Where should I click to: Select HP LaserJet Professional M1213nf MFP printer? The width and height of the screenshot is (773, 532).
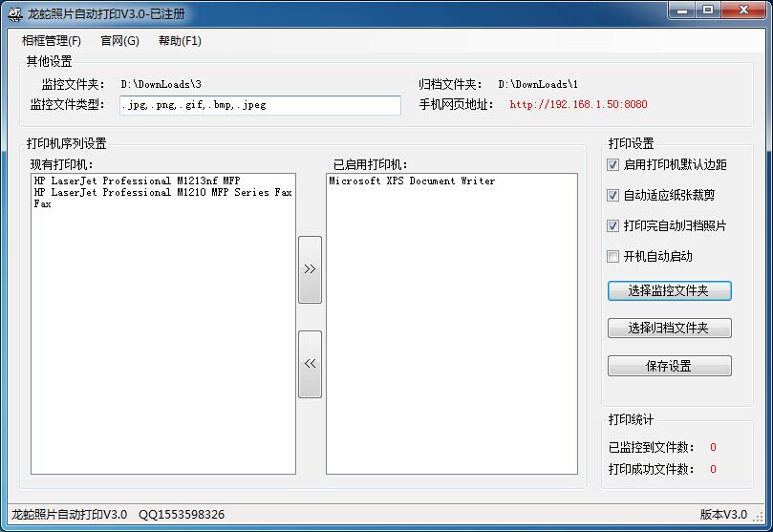click(137, 181)
